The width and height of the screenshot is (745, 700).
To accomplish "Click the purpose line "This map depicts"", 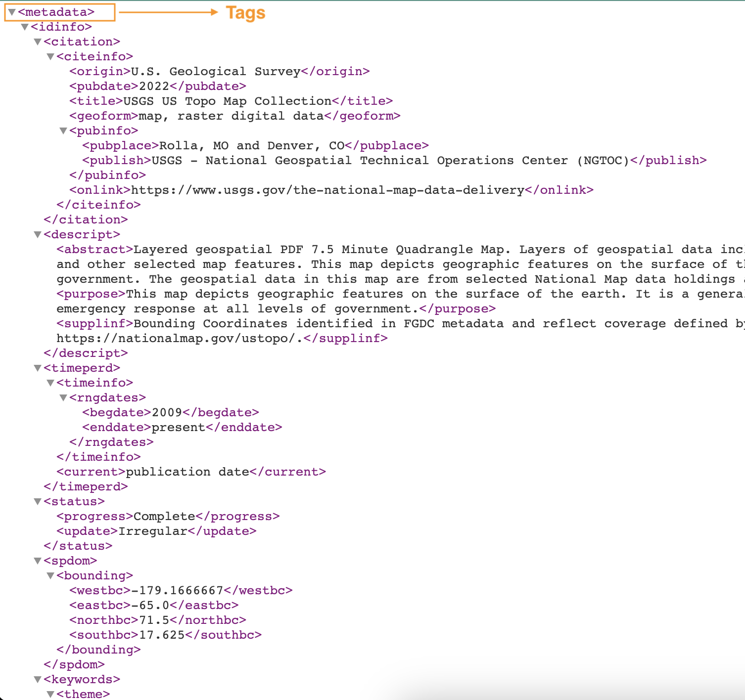I will [401, 294].
